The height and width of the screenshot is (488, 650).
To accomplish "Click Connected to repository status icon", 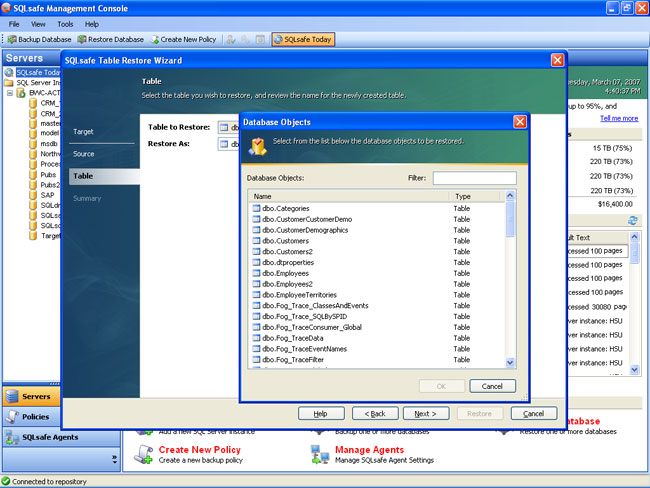I will pyautogui.click(x=6, y=481).
